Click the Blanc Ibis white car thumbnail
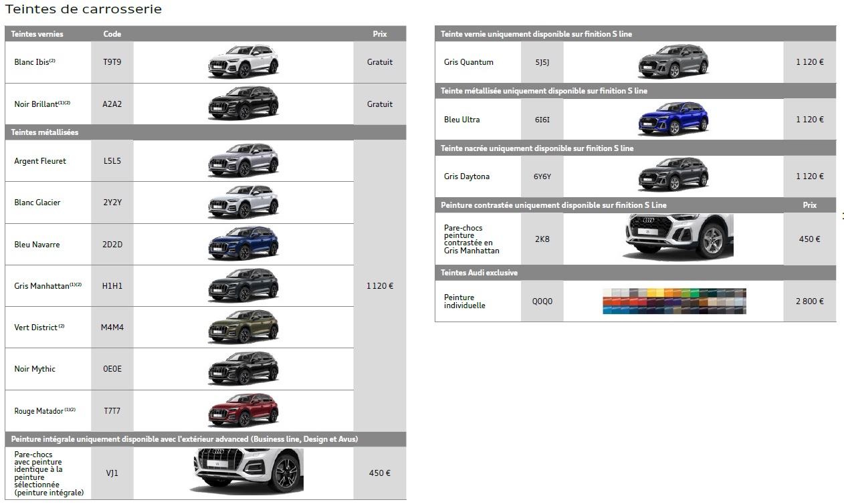This screenshot has height=504, width=844. [x=243, y=61]
